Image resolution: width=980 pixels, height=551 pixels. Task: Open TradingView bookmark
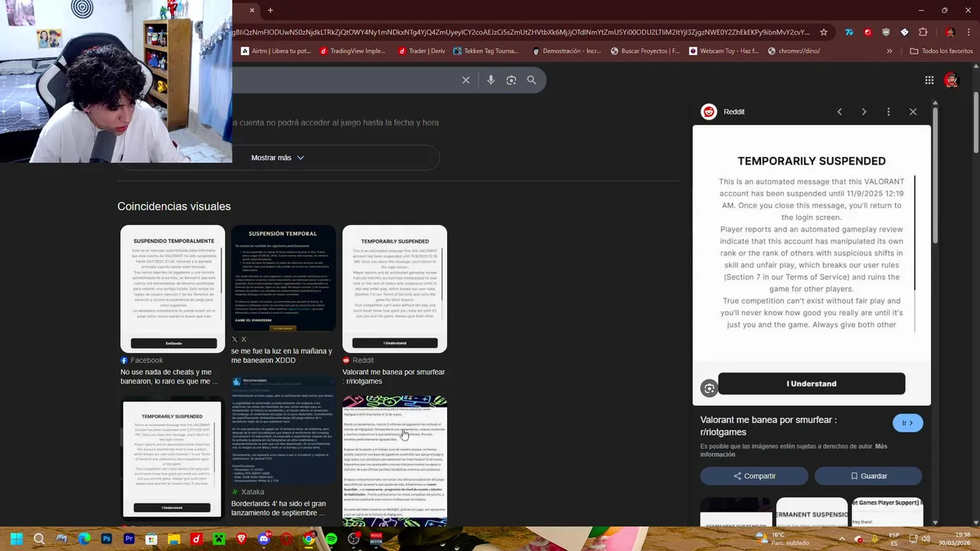coord(353,51)
